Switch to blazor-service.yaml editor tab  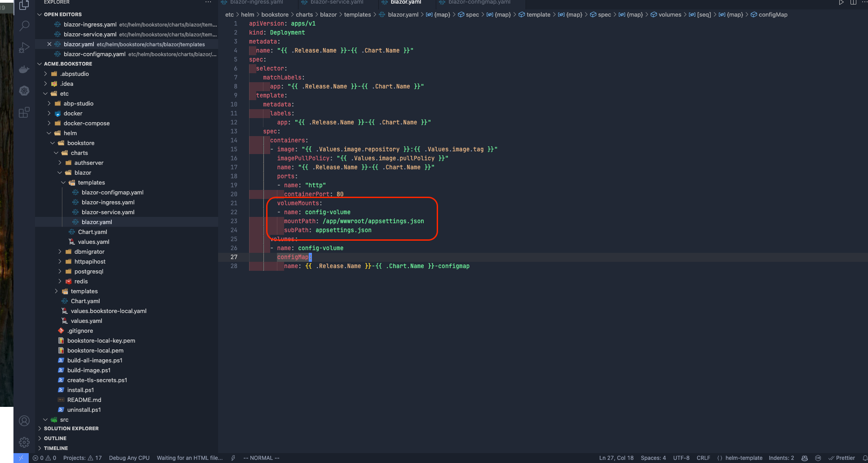pos(337,2)
